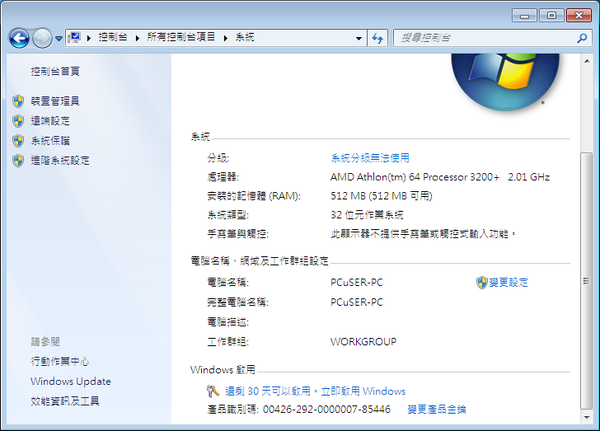Open 行動作業中心
Screen dimensions: 600x431
coord(60,362)
